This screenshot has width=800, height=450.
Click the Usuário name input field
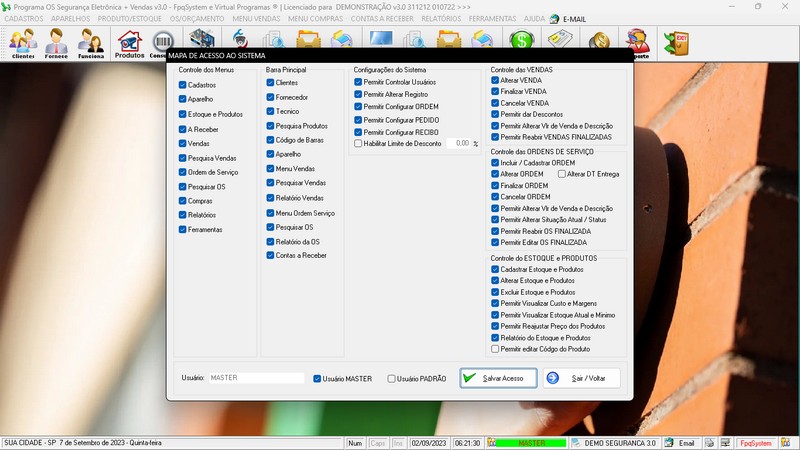[255, 378]
